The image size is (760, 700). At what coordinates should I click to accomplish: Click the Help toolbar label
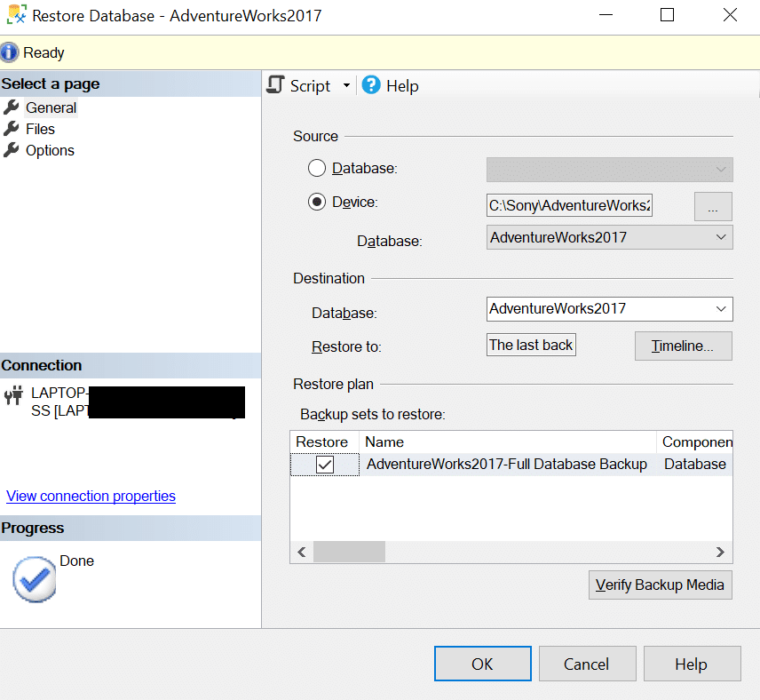tap(402, 86)
